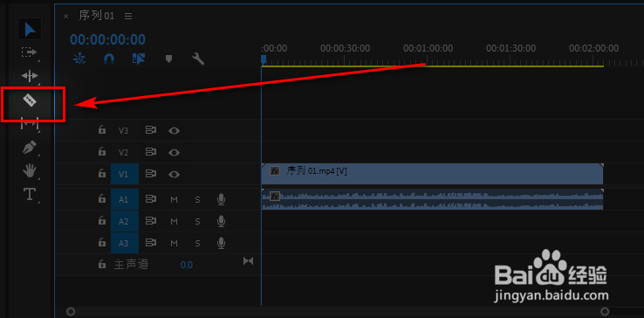Viewport: 644px width, 318px height.
Task: Enable voice-over record on A1
Action: click(221, 199)
